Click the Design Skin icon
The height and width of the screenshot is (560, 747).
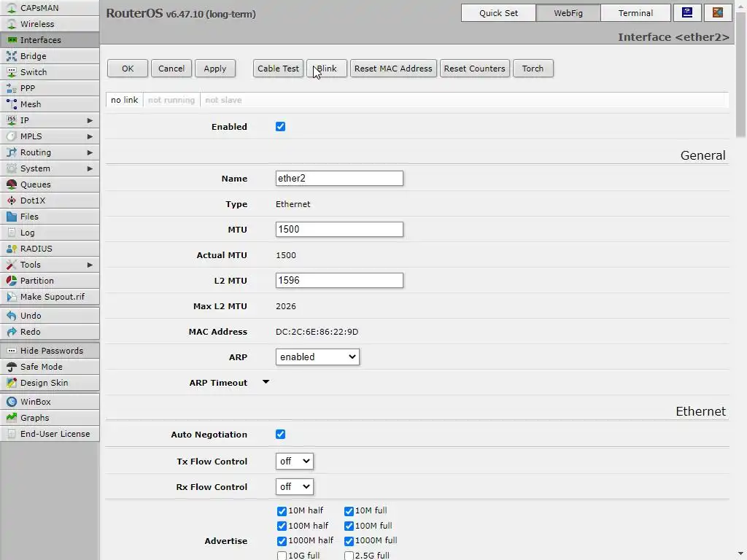[x=12, y=383]
